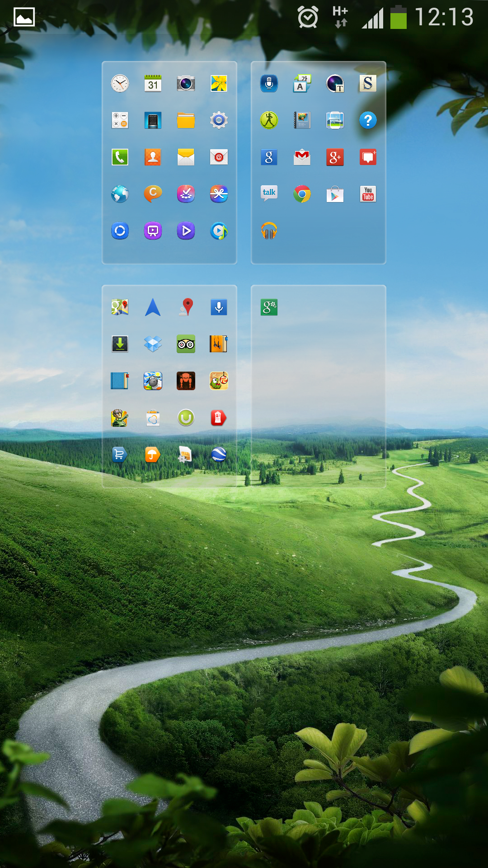Launch Google Chrome browser
Viewport: 488px width, 868px height.
pyautogui.click(x=302, y=194)
